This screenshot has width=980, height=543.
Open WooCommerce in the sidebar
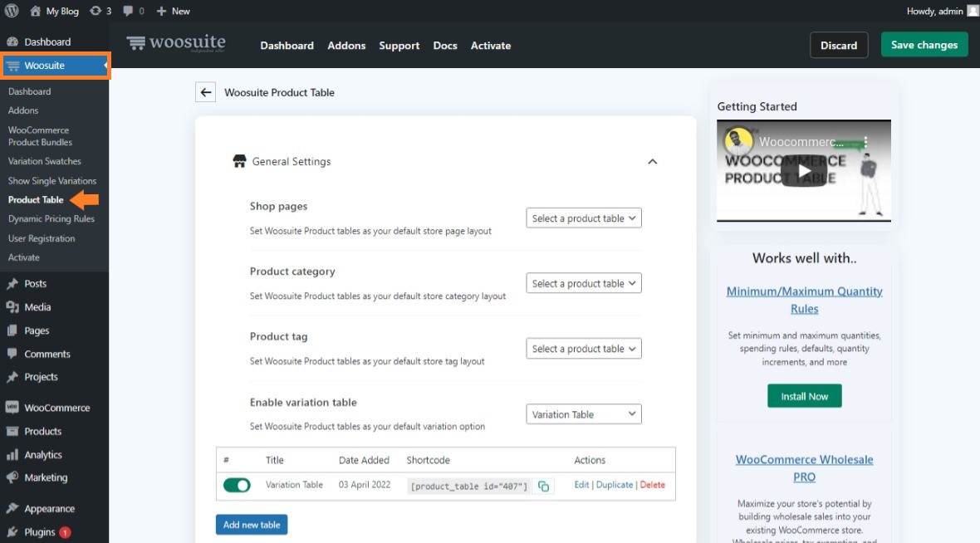click(56, 408)
